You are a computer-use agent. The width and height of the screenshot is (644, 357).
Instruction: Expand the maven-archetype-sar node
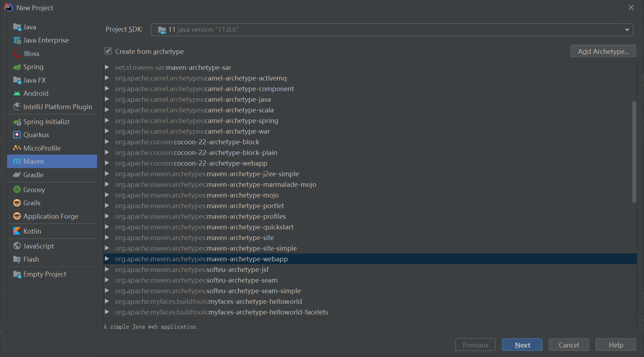click(107, 67)
